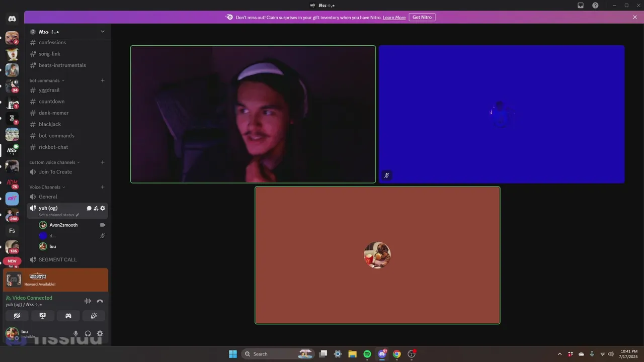
Task: Click the Get Nitro button
Action: (x=422, y=17)
